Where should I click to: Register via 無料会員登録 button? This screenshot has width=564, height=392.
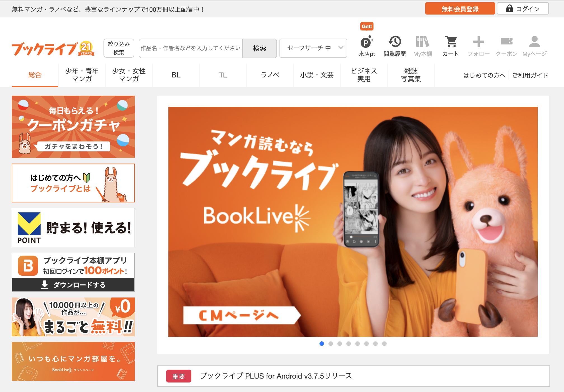[460, 9]
